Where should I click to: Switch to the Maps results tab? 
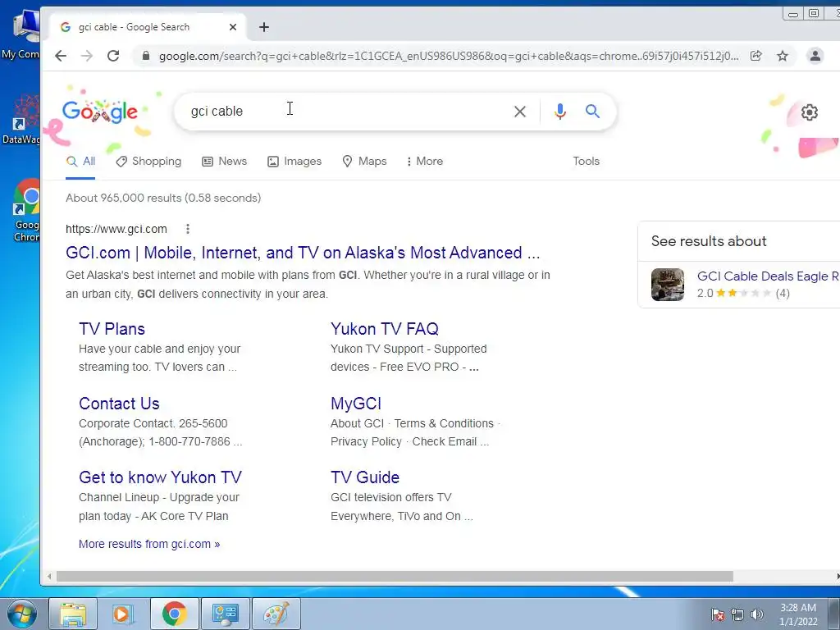(364, 162)
